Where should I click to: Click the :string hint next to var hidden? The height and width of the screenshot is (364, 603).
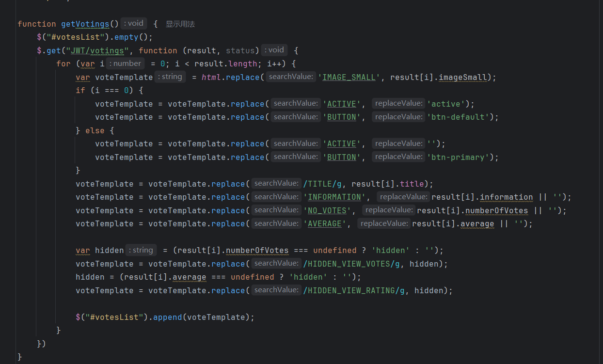(x=141, y=250)
